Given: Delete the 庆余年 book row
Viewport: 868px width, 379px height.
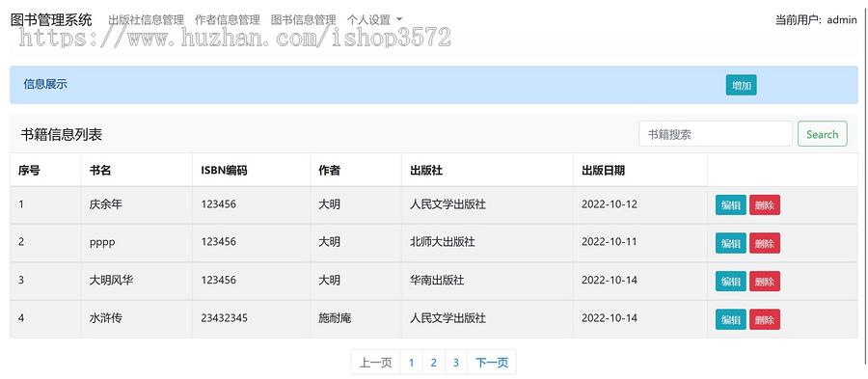Looking at the screenshot, I should [x=765, y=205].
